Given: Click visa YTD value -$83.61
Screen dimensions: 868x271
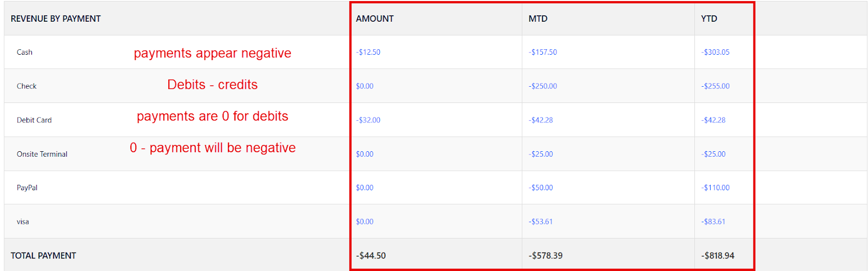Looking at the screenshot, I should 713,222.
